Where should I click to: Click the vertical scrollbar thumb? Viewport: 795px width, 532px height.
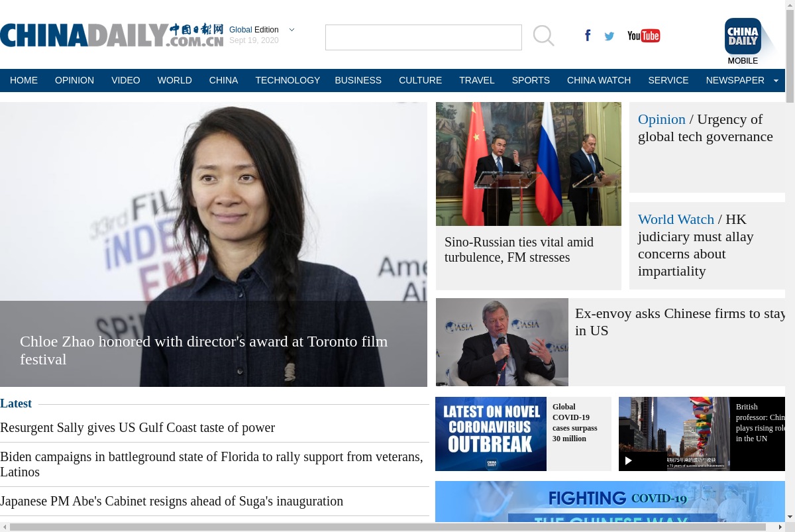coord(790,56)
